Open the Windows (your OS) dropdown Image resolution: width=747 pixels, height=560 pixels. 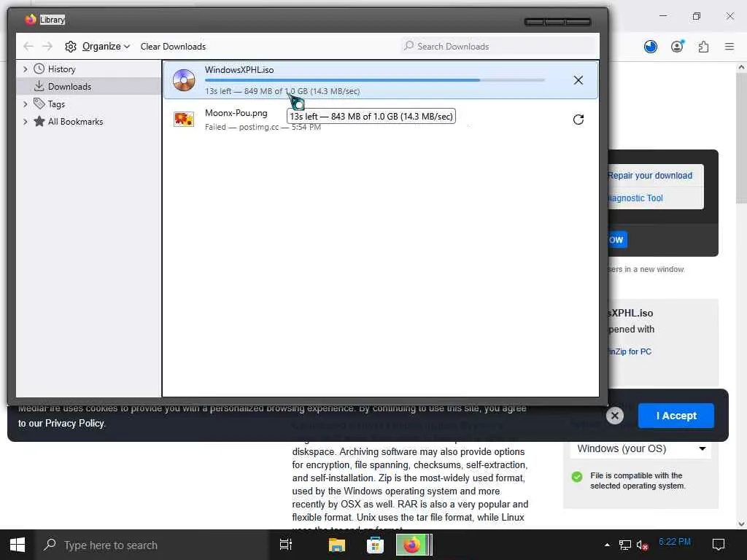[640, 448]
